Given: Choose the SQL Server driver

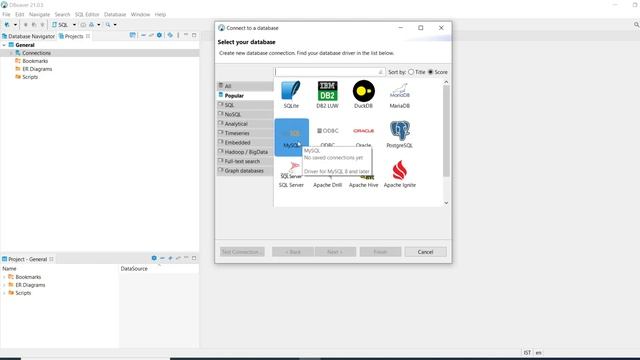Looking at the screenshot, I should (291, 175).
